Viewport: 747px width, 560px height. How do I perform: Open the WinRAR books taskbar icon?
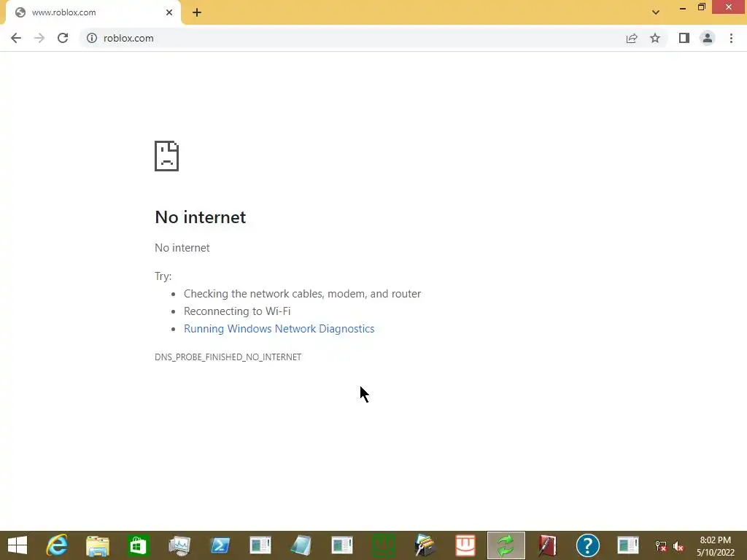click(425, 545)
